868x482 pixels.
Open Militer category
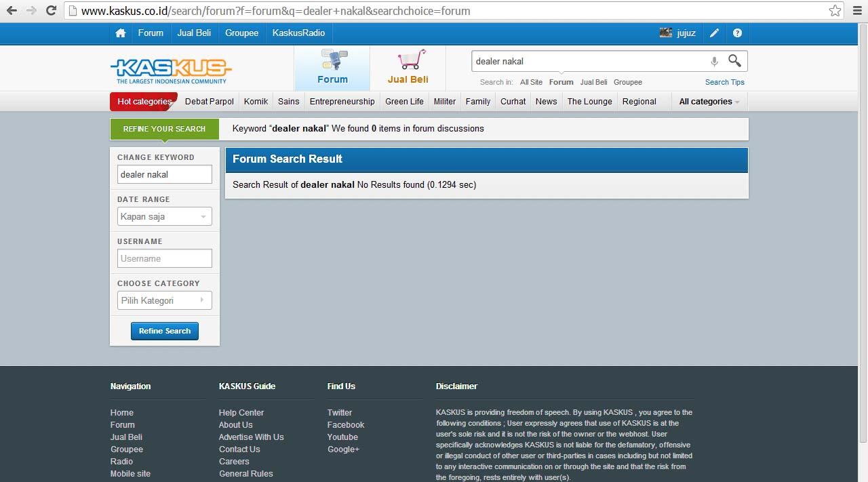[x=445, y=102]
